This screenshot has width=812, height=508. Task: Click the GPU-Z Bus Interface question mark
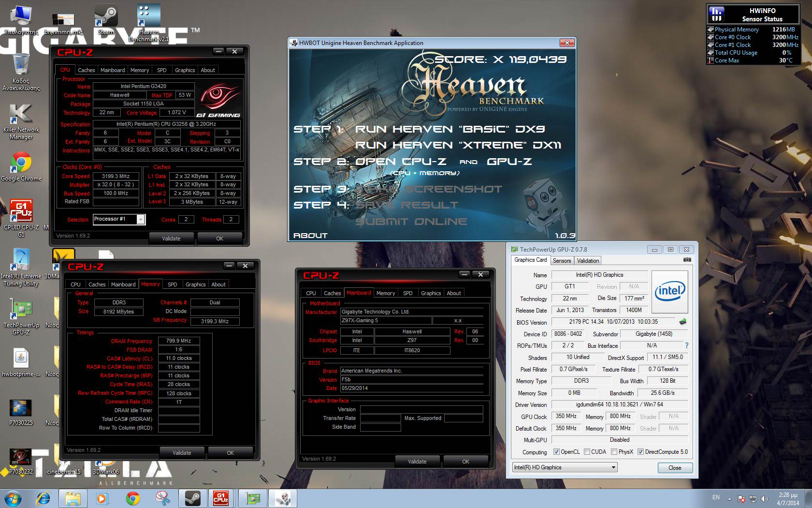tap(686, 345)
